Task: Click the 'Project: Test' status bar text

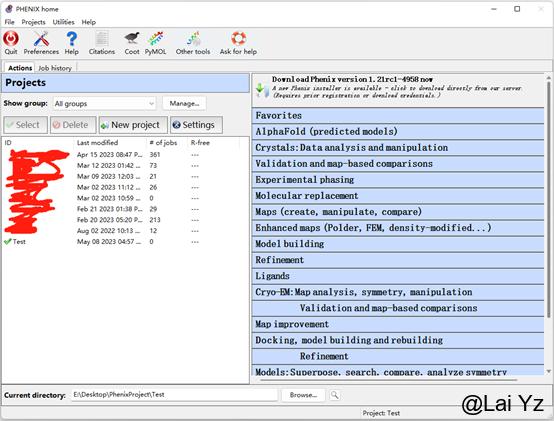Action: point(381,413)
